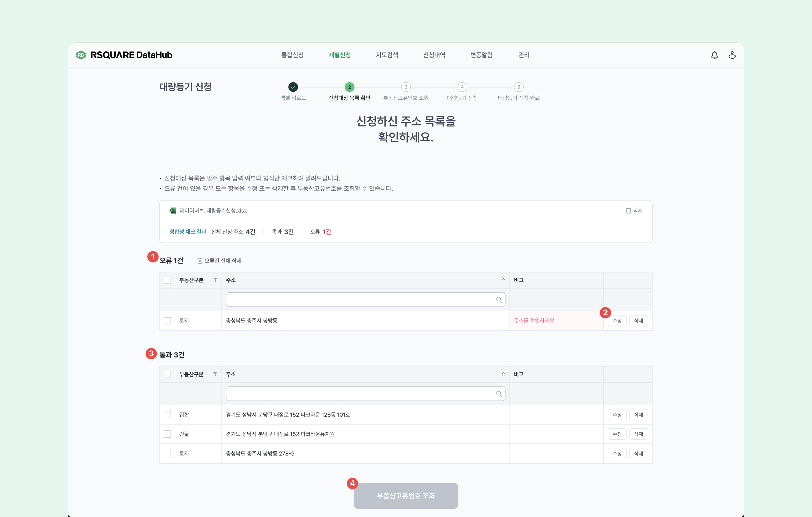Viewport: 812px width, 517px height.
Task: Select checkbox for the 집합 파크타운 126동 row
Action: coord(167,414)
